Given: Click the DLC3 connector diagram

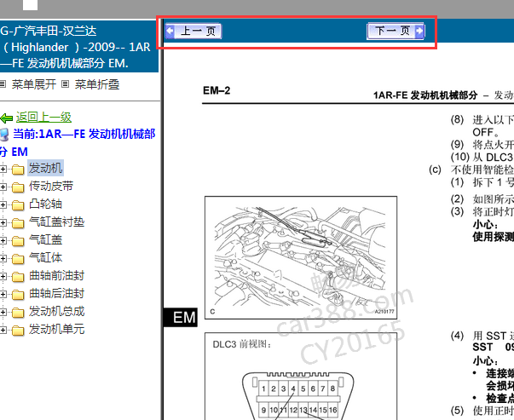Looking at the screenshot, I should [298, 396].
